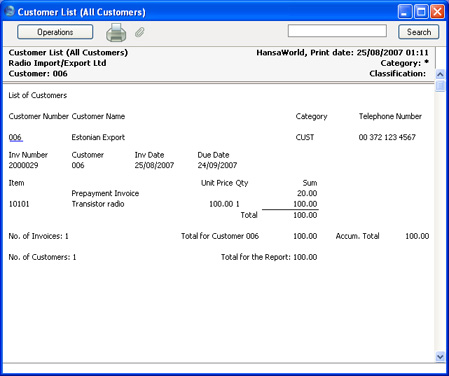This screenshot has height=376, width=449.
Task: Click Total for the Report: 100.00
Action: coord(269,257)
